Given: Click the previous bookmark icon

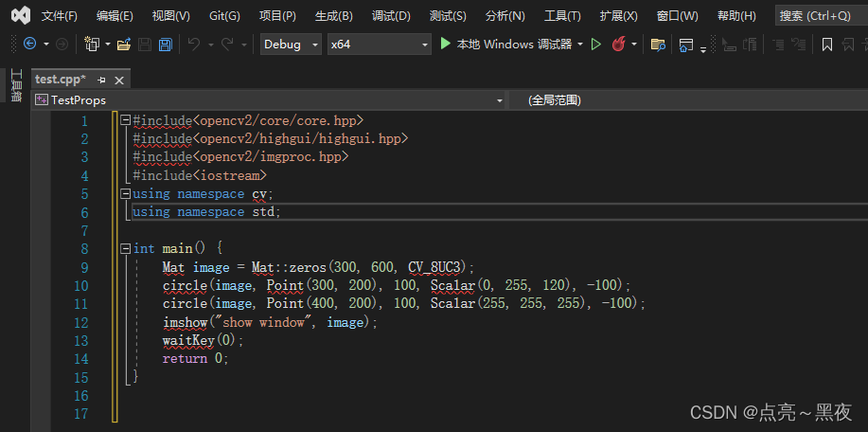Looking at the screenshot, I should pos(847,45).
